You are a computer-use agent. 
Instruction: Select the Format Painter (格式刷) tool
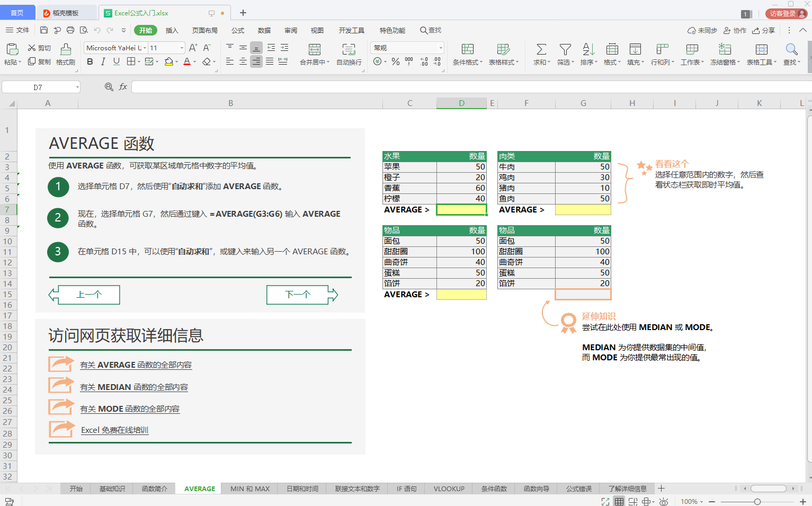66,55
